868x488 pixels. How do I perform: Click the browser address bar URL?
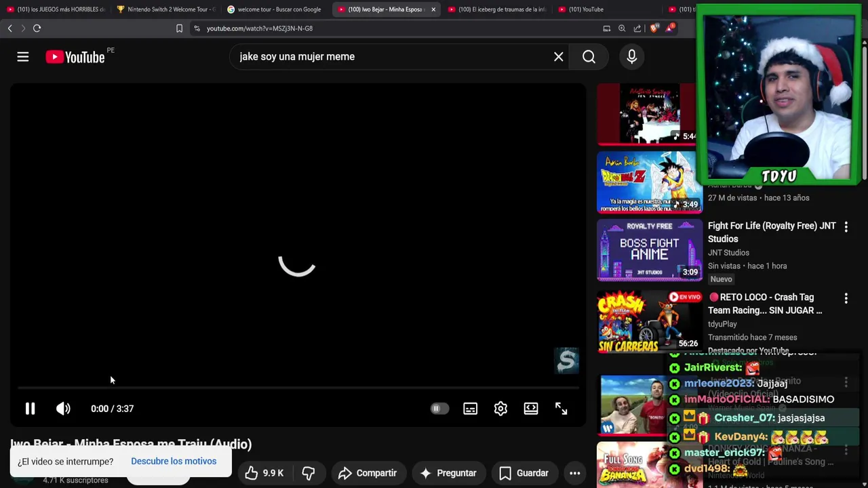click(x=260, y=28)
